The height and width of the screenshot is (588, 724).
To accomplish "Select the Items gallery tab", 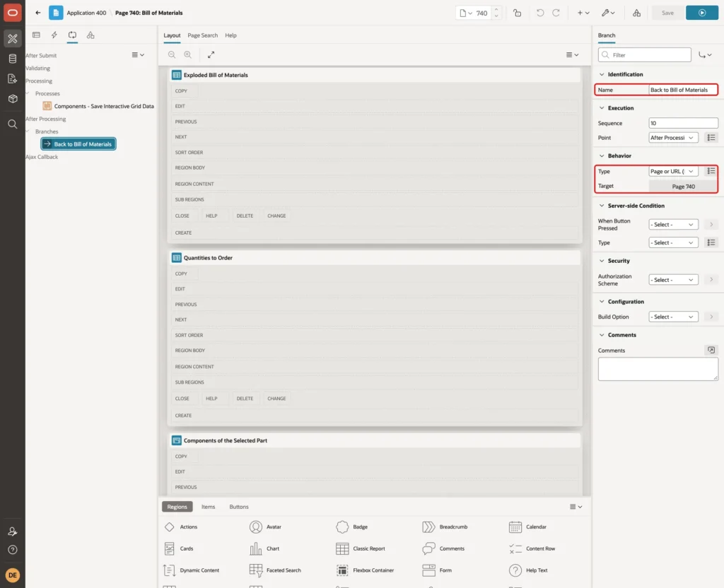I will [209, 507].
